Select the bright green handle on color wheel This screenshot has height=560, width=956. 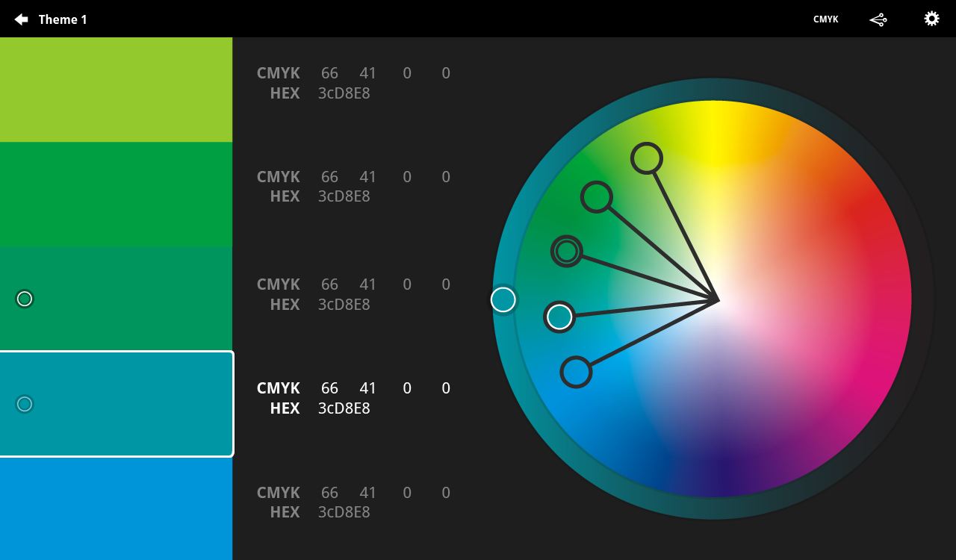click(x=597, y=197)
